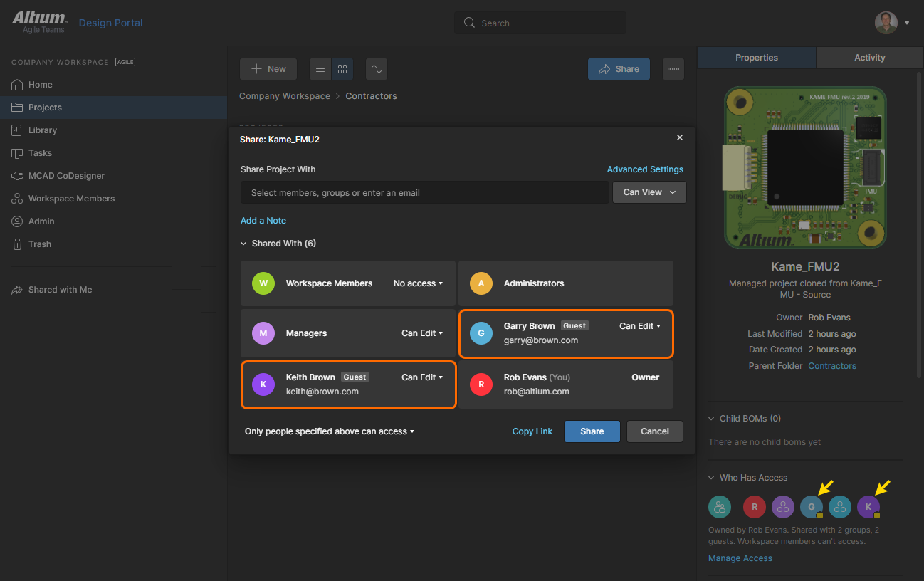Click Keith's avatar in Who Has Access
This screenshot has height=581, width=924.
click(868, 507)
